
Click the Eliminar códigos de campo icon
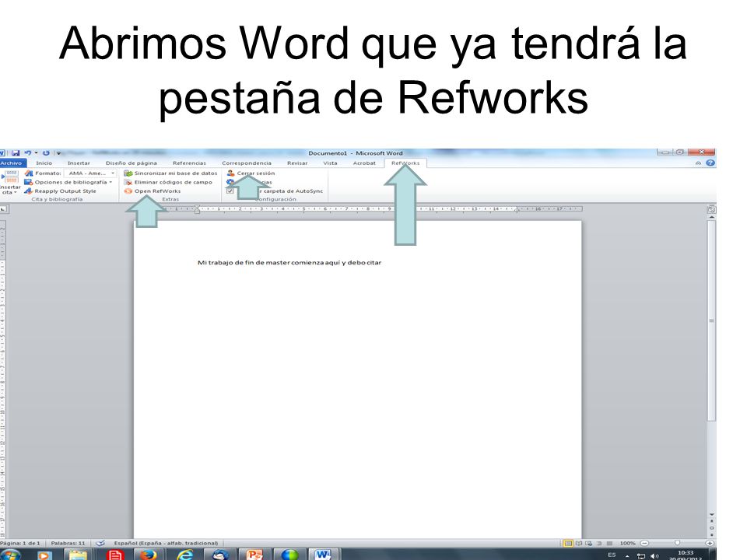(x=128, y=182)
